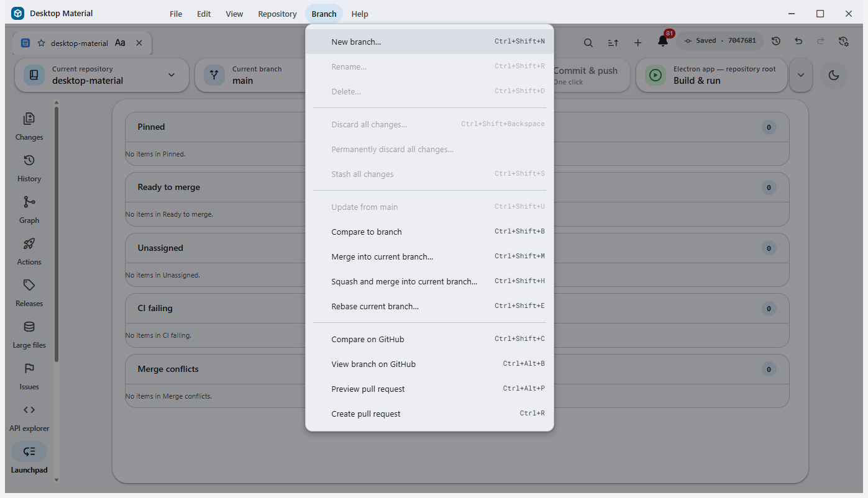Click the Merge conflicts count badge 0

point(769,369)
